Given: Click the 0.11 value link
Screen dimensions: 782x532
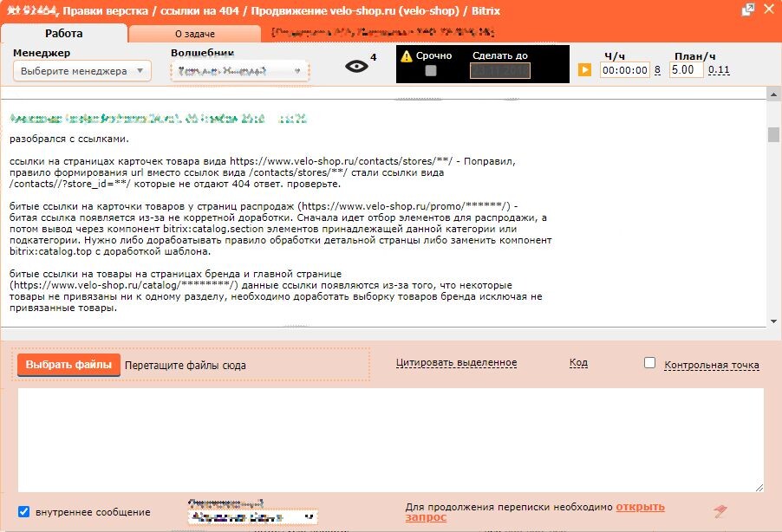Looking at the screenshot, I should pos(719,70).
